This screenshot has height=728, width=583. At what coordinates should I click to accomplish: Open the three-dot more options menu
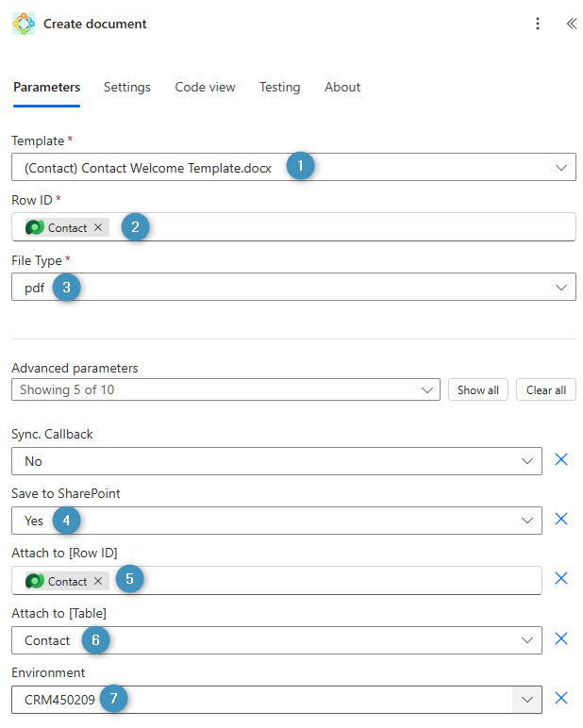point(538,24)
